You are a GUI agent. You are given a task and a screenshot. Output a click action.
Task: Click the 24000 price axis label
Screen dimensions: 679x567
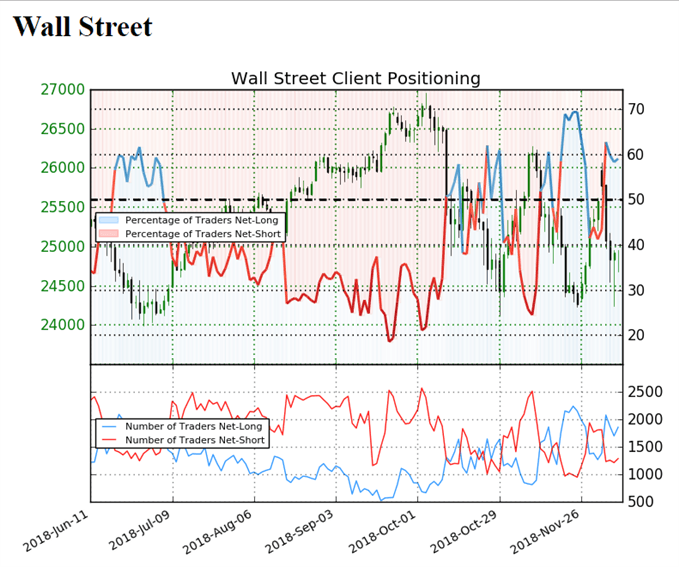tap(63, 325)
